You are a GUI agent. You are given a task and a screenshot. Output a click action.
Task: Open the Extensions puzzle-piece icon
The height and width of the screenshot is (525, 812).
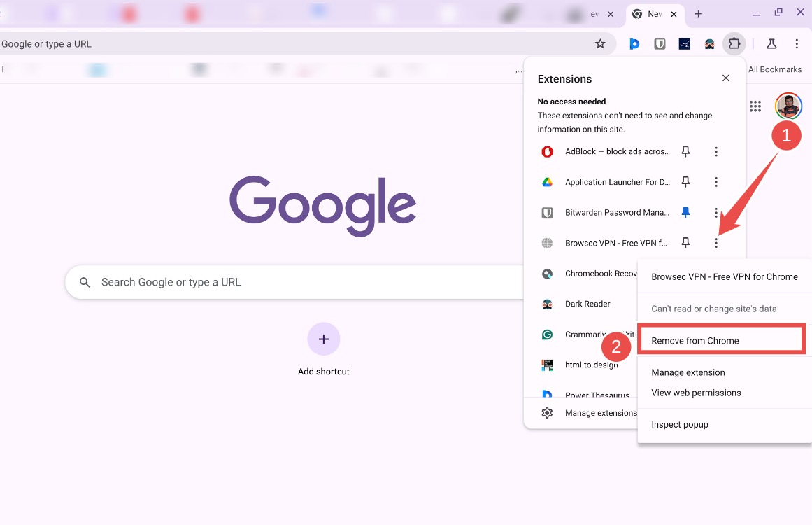[734, 43]
